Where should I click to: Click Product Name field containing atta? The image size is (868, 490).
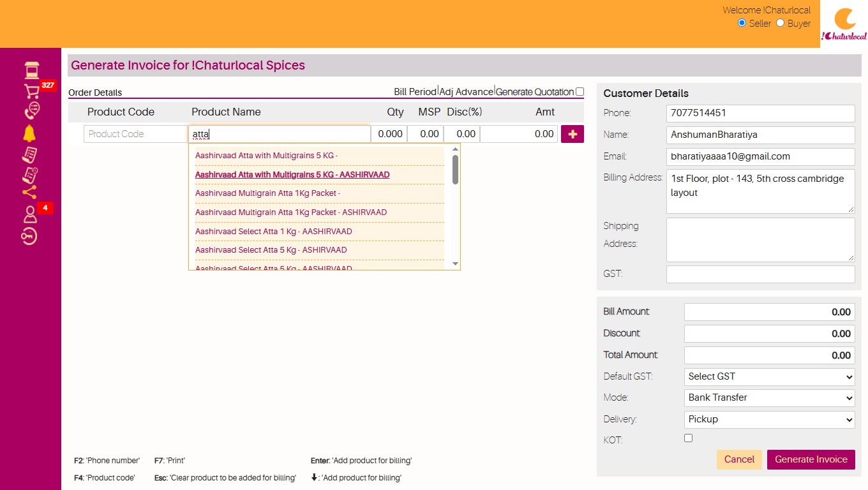[x=280, y=134]
